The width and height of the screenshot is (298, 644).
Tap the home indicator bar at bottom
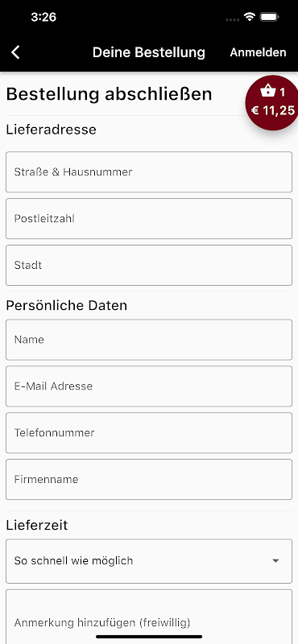pyautogui.click(x=149, y=637)
